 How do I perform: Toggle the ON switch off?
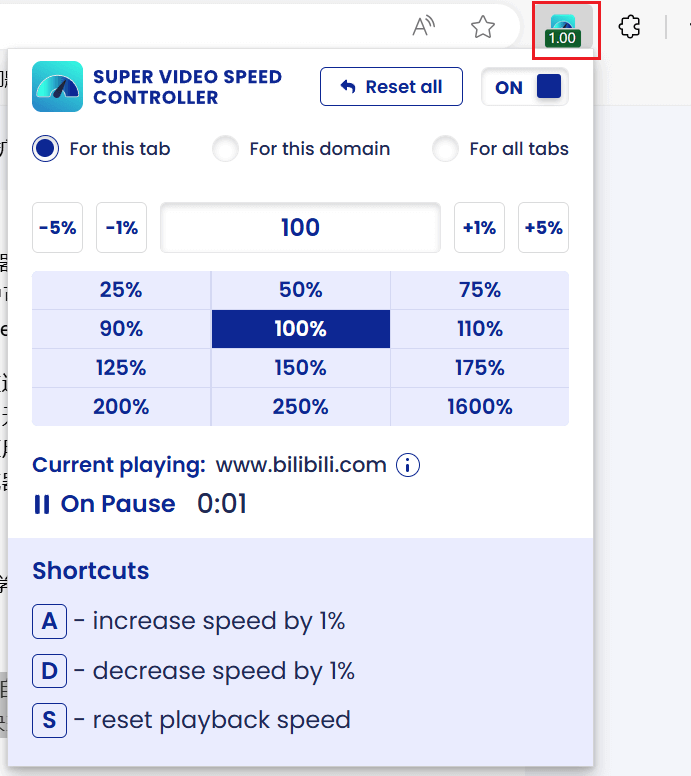(x=525, y=87)
